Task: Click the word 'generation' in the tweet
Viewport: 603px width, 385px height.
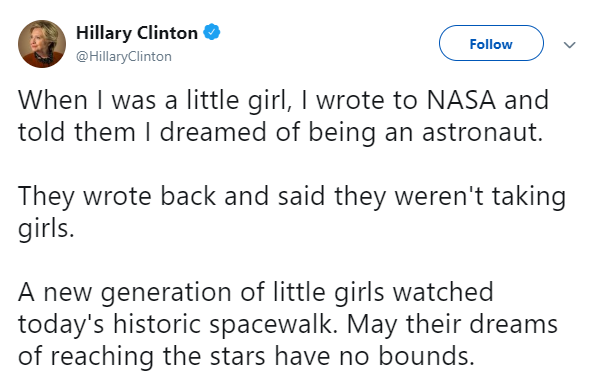Action: pos(167,293)
